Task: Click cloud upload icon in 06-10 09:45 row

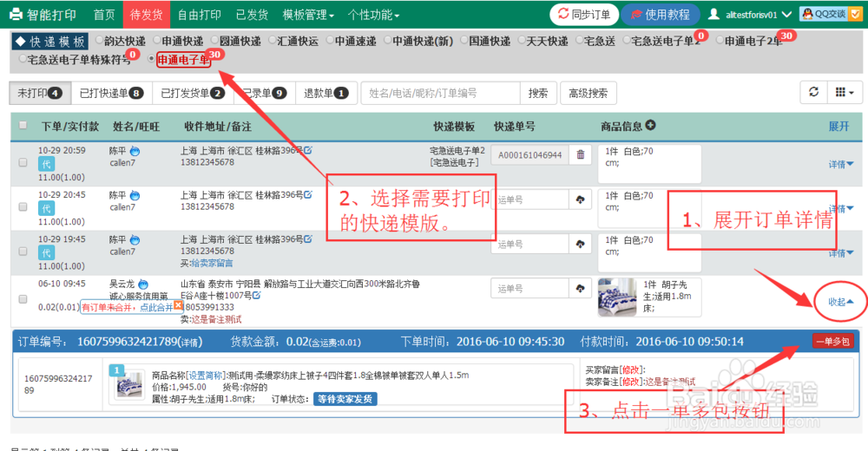Action: click(580, 288)
